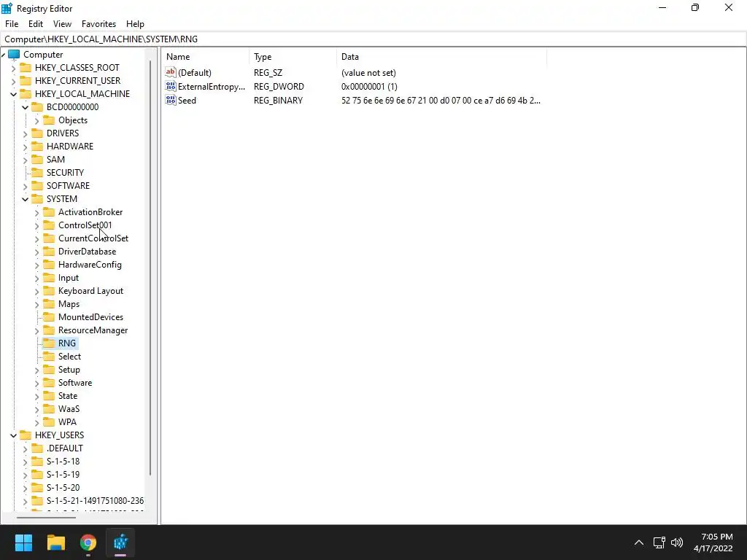Sort values by Type column header
The height and width of the screenshot is (560, 747).
[293, 57]
